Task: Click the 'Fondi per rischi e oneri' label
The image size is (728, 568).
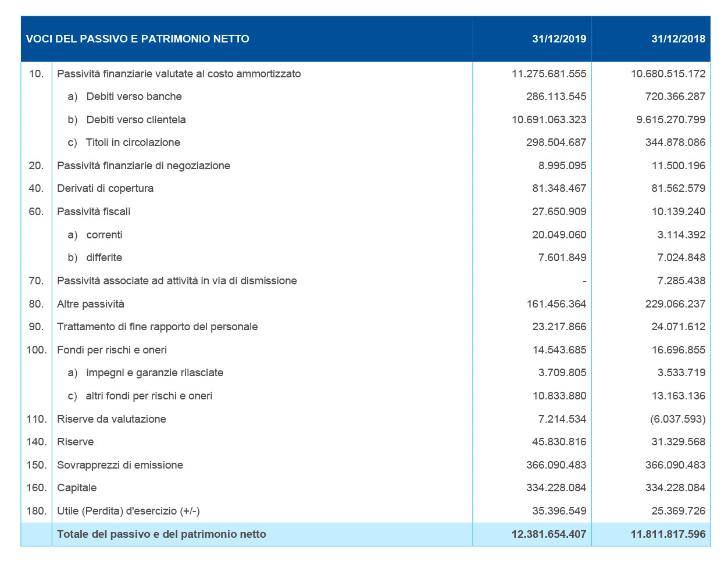Action: tap(112, 350)
